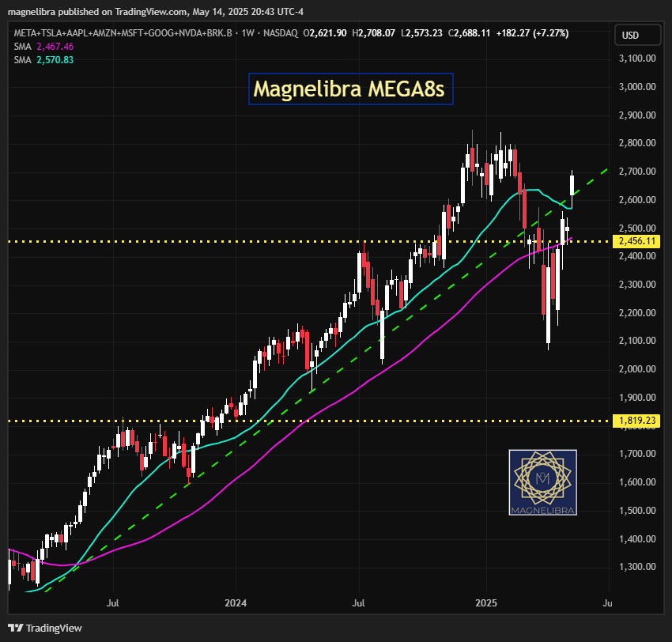Click the change value +182.27 (+7.27%)

(x=532, y=33)
